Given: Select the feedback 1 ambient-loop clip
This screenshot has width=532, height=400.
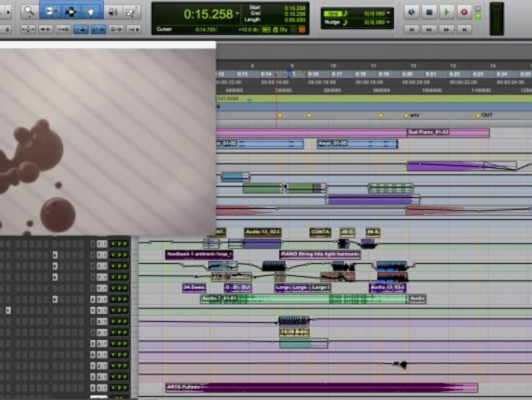Looking at the screenshot, I should coord(199,255).
